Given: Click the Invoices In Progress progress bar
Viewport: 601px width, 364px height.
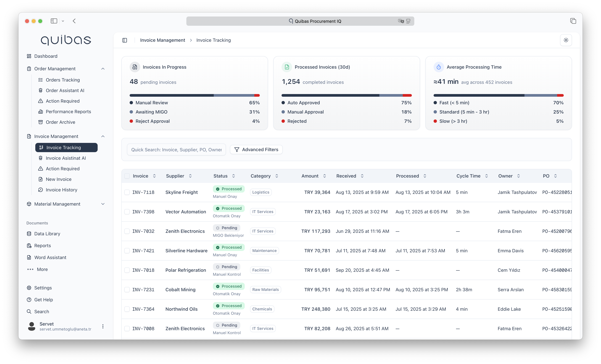Looking at the screenshot, I should pos(194,95).
